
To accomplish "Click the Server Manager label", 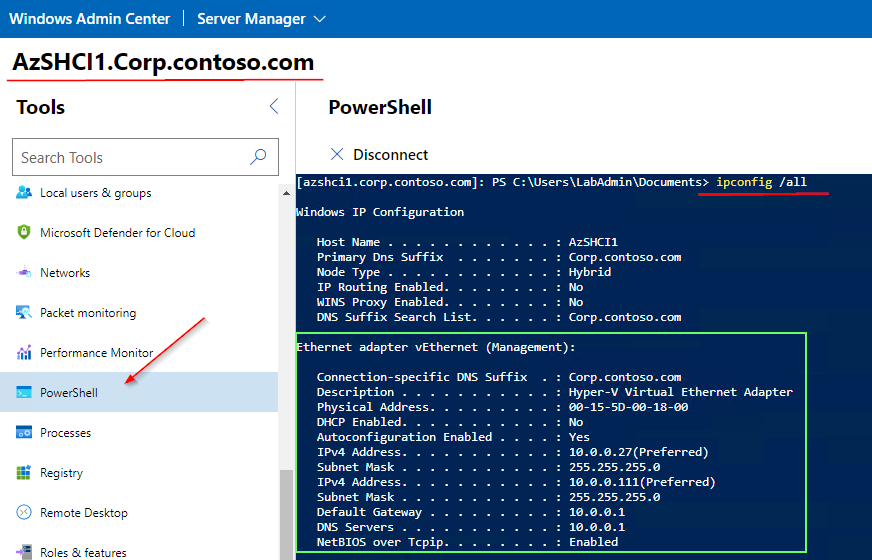I will pyautogui.click(x=251, y=19).
